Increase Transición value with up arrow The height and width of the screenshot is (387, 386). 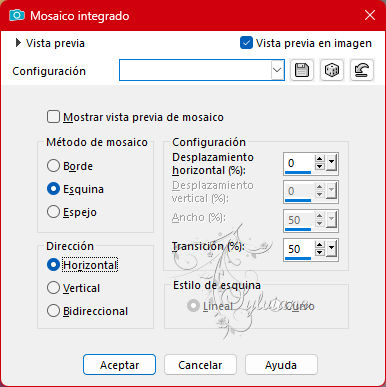(x=320, y=245)
